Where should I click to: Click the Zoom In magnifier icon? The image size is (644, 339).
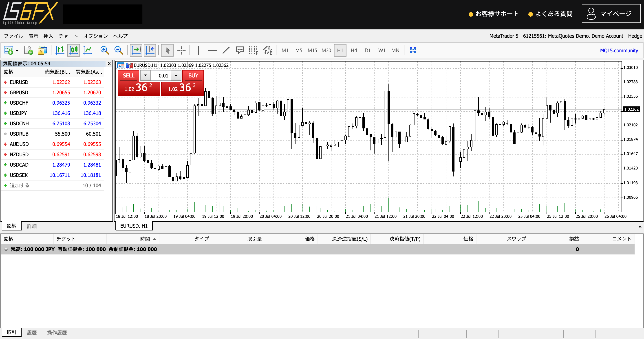(x=104, y=50)
